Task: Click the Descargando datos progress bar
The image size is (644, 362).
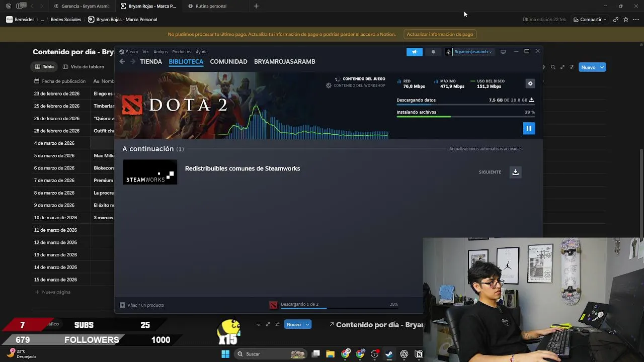Action: (465, 105)
